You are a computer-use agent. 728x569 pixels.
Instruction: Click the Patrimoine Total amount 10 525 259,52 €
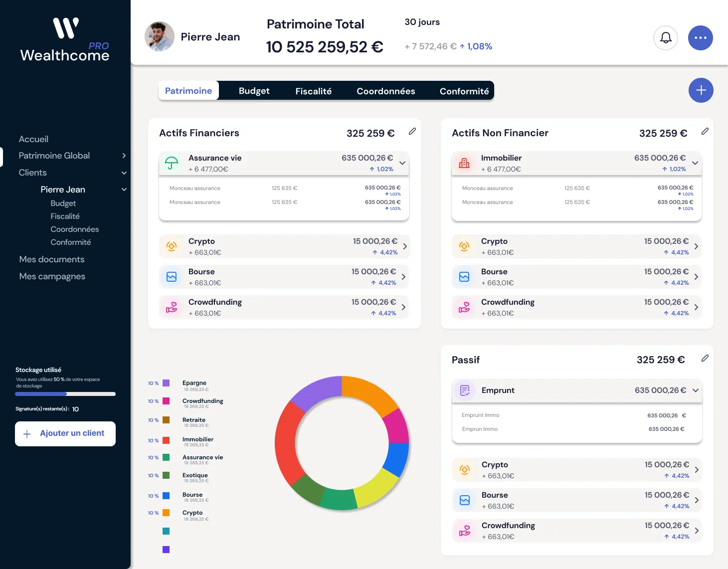[x=325, y=47]
